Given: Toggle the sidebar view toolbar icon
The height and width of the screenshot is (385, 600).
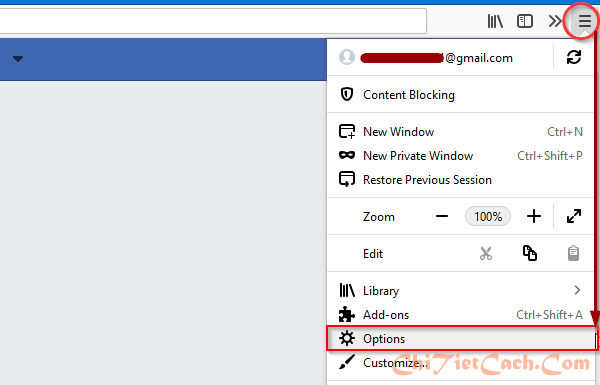Looking at the screenshot, I should (525, 21).
